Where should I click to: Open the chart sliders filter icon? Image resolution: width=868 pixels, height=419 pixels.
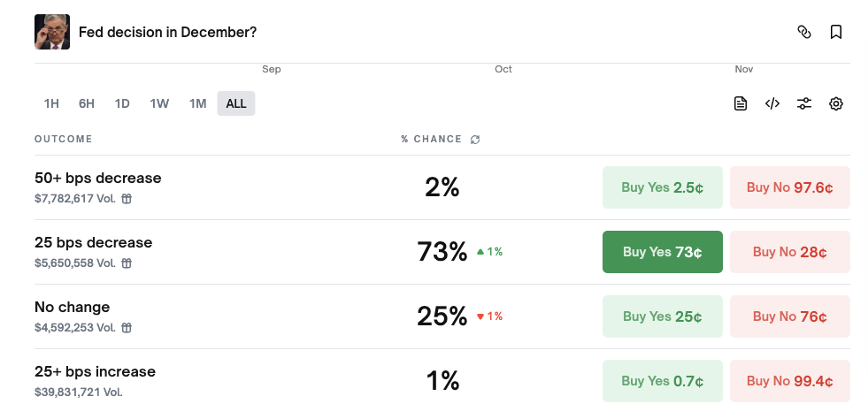tap(804, 103)
